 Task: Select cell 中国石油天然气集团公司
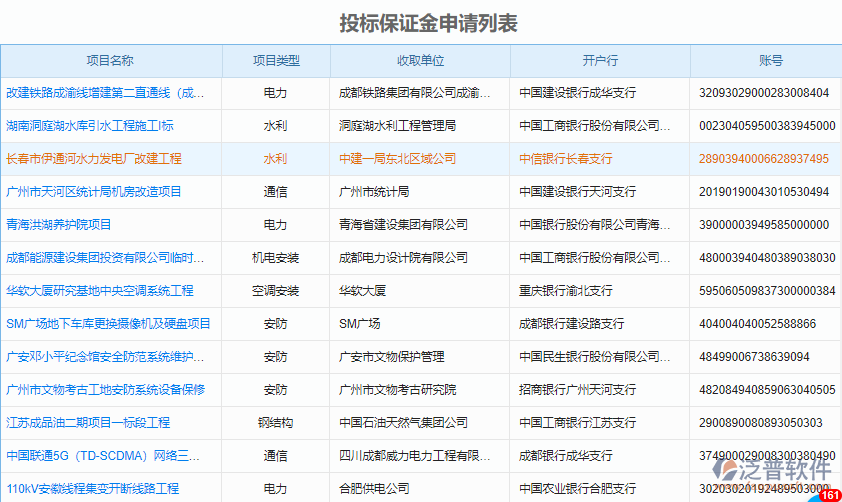(x=403, y=423)
